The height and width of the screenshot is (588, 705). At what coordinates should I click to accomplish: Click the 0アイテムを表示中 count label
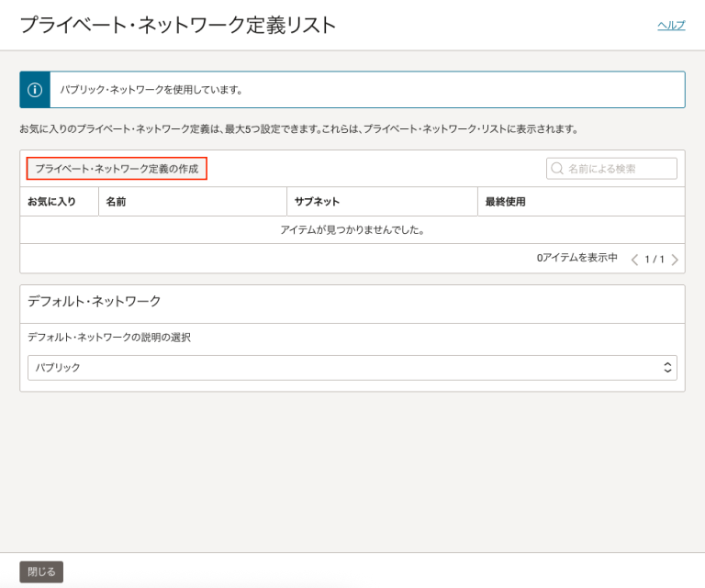[x=576, y=259]
